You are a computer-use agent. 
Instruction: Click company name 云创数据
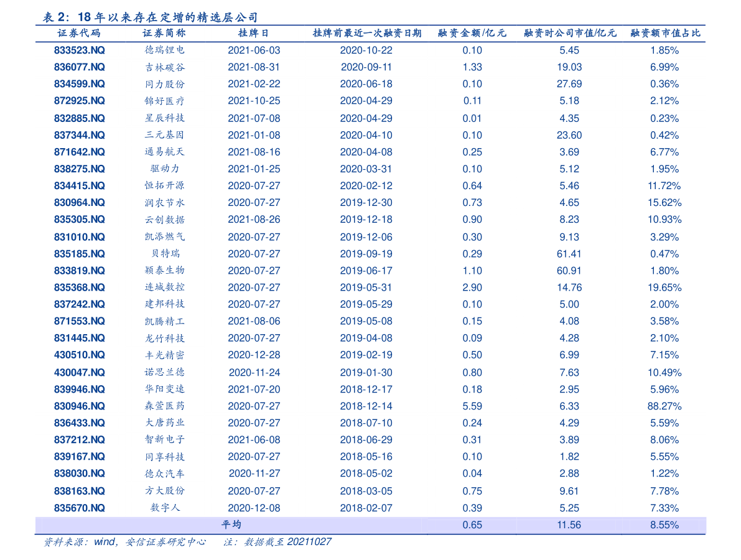(164, 219)
